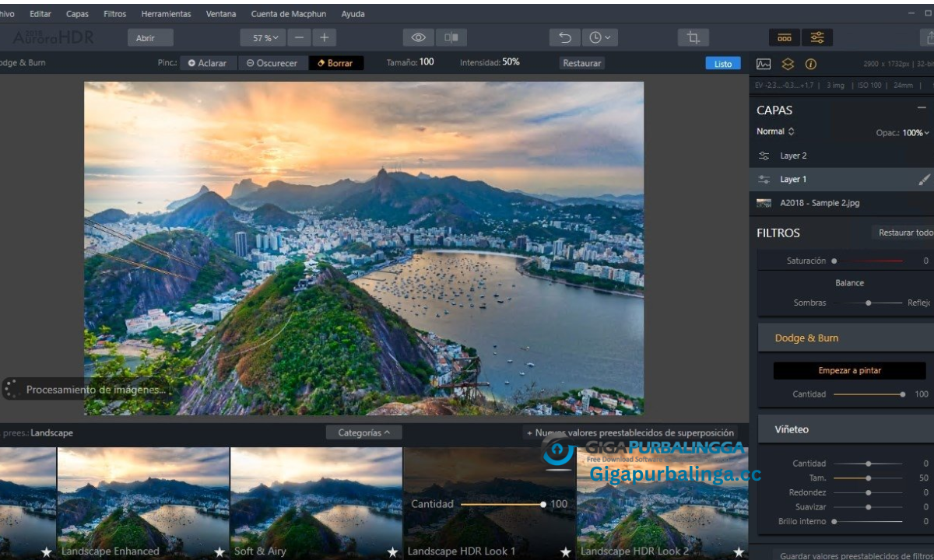Screen dimensions: 934x560
Task: Click the adjustment icon beside Layer 2
Action: click(x=764, y=156)
